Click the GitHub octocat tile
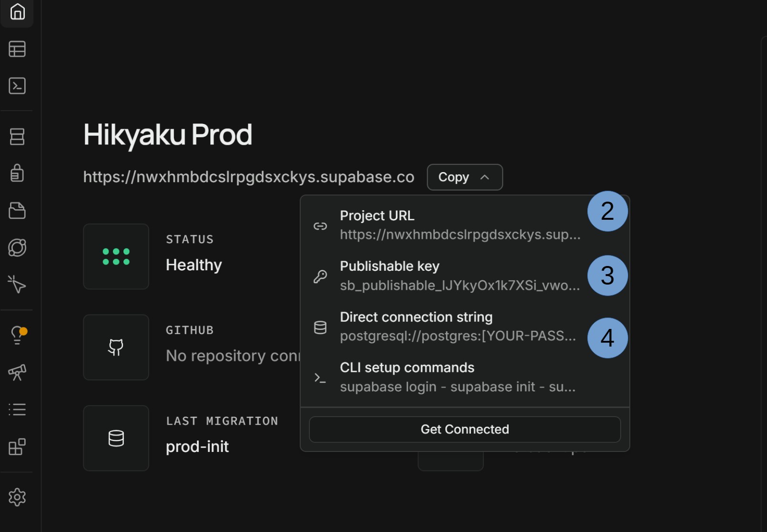 click(116, 347)
